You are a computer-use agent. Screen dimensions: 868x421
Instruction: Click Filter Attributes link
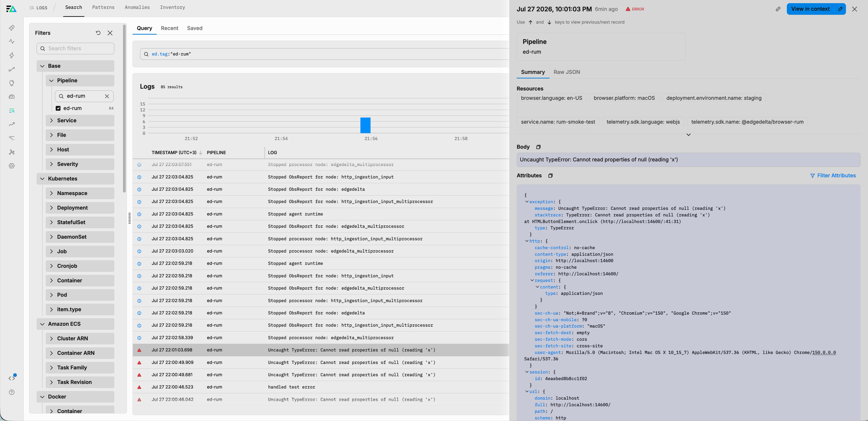click(x=833, y=175)
